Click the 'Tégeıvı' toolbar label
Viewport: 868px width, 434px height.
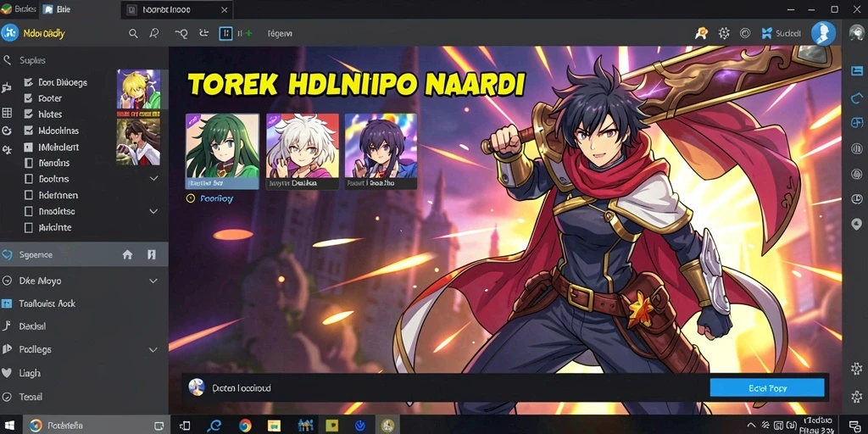280,34
